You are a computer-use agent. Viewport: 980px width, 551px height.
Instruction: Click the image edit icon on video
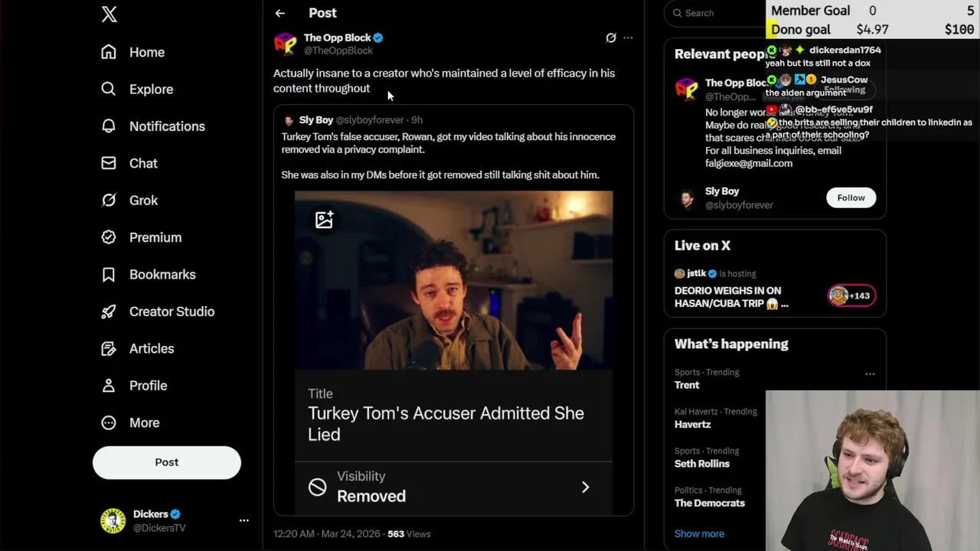[324, 220]
